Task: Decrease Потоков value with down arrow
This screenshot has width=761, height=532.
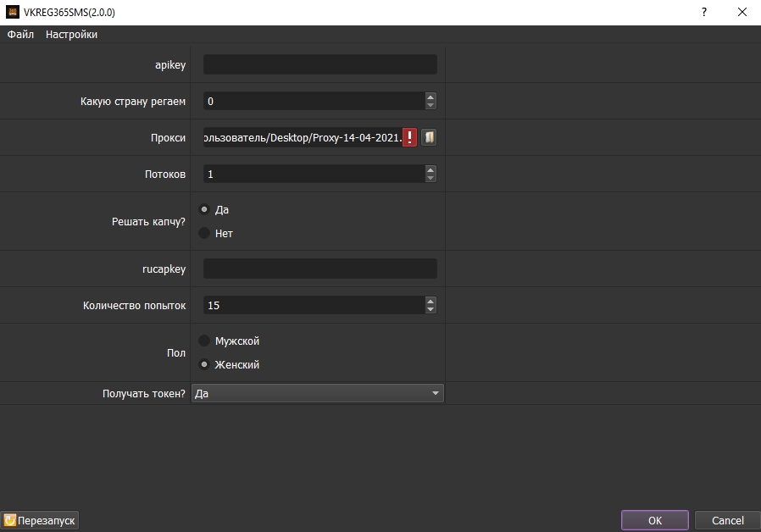Action: (430, 178)
